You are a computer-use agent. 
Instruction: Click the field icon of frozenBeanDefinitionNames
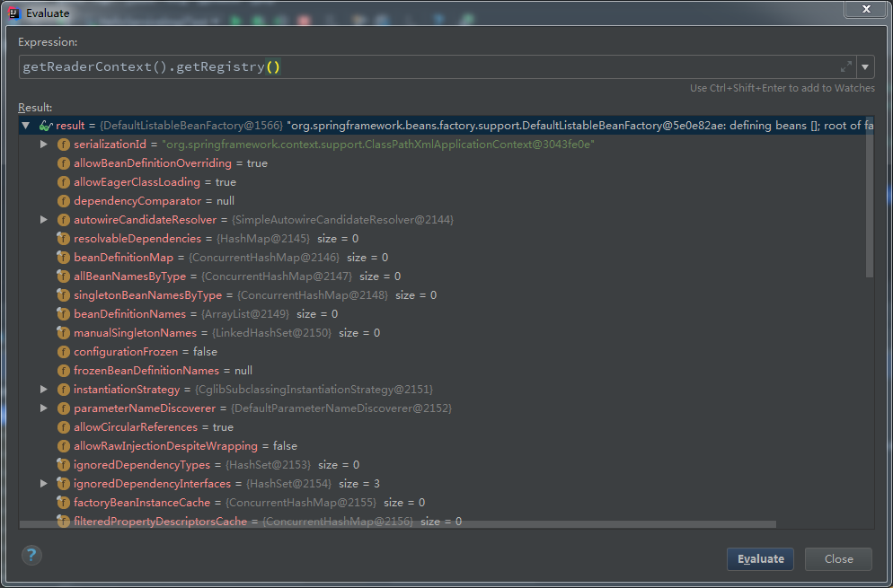click(63, 371)
